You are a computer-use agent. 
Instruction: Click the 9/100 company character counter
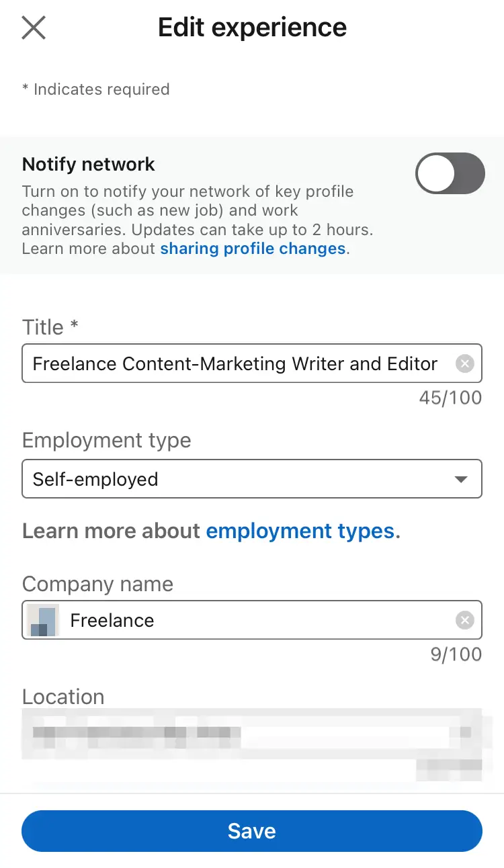click(x=456, y=654)
